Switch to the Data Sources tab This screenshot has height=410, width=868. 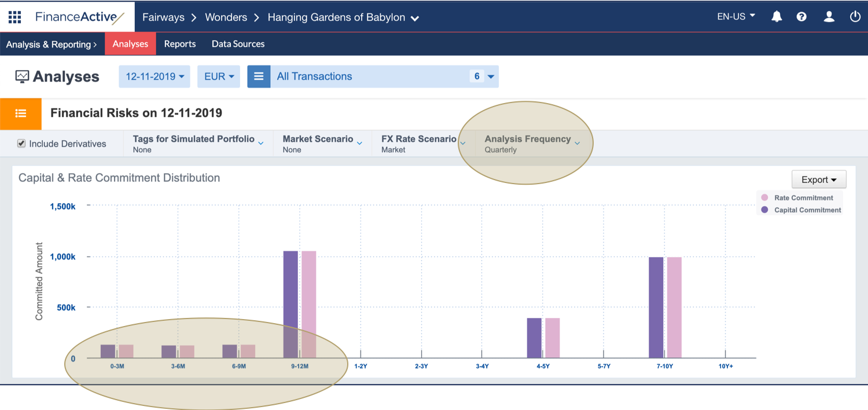[x=238, y=44]
